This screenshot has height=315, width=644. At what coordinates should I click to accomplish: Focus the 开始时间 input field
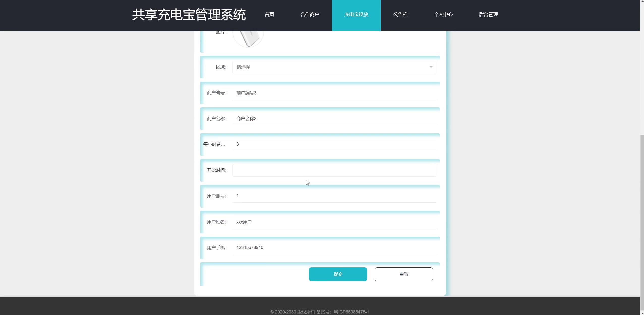tap(334, 170)
